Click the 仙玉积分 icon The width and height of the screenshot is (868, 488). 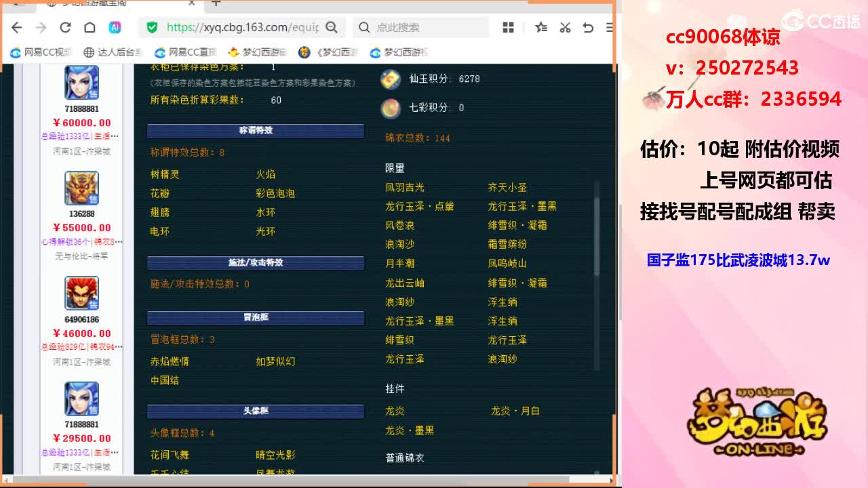click(x=391, y=79)
